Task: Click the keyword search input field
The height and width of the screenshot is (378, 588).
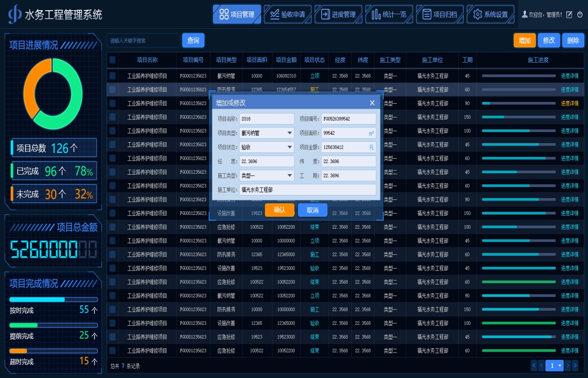Action: 143,41
